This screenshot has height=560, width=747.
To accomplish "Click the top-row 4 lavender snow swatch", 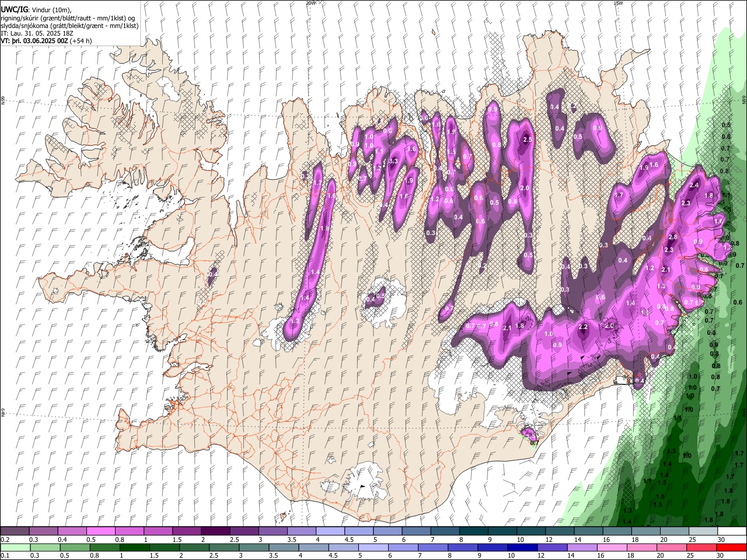I will pos(330,531).
